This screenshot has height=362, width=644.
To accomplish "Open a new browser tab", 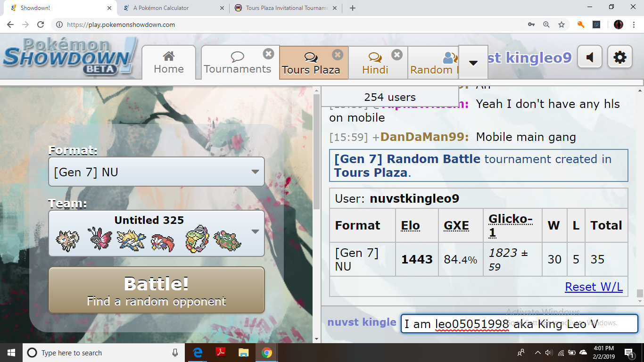I will click(x=353, y=8).
